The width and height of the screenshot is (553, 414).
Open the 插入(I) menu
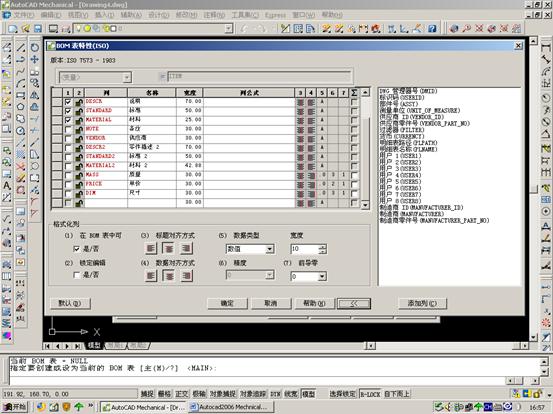click(105, 15)
